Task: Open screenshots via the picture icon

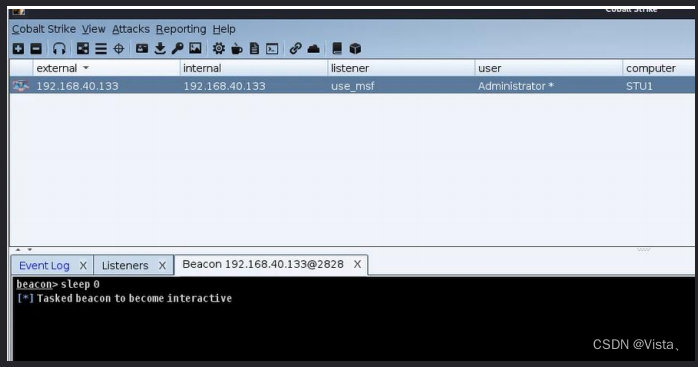Action: point(195,48)
